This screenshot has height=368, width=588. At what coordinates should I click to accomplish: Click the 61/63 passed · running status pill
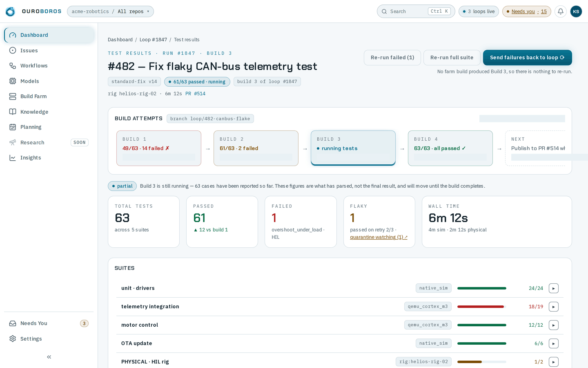(197, 82)
